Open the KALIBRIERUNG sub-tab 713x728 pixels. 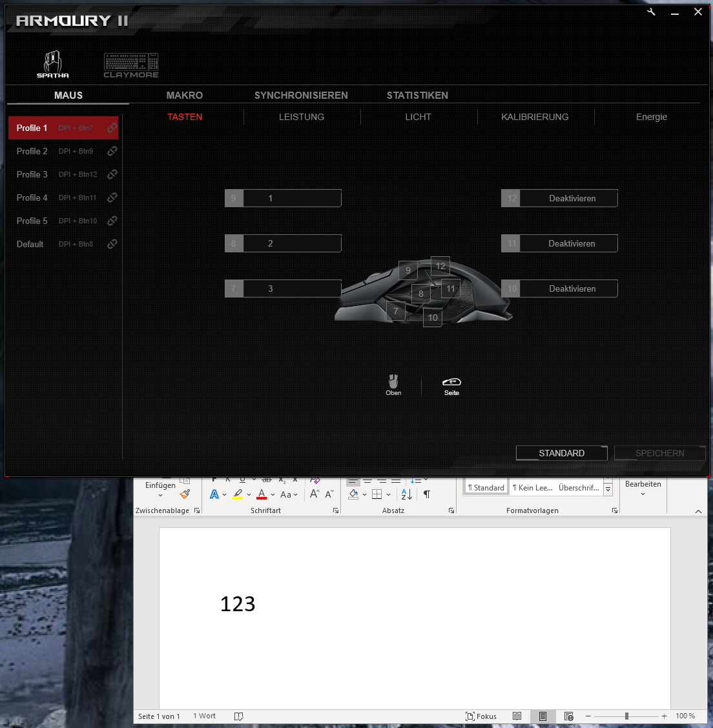535,117
